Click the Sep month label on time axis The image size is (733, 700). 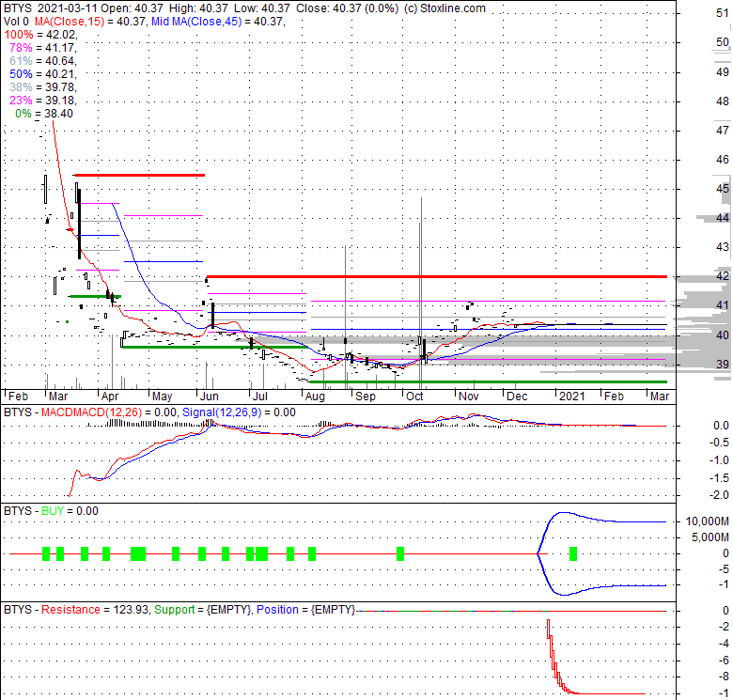[x=366, y=397]
